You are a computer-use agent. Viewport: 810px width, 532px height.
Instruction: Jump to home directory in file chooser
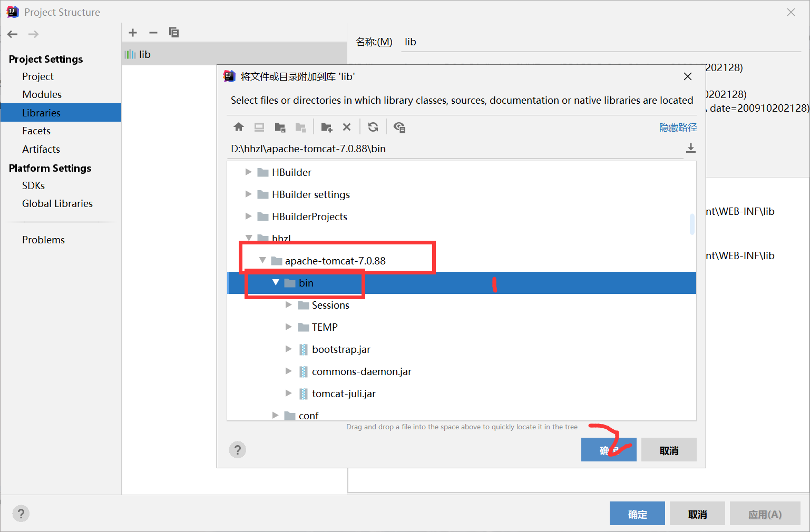click(239, 127)
